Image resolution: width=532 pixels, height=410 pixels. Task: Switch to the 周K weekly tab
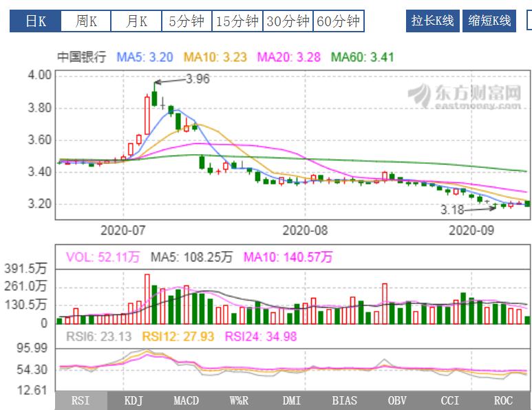point(86,21)
